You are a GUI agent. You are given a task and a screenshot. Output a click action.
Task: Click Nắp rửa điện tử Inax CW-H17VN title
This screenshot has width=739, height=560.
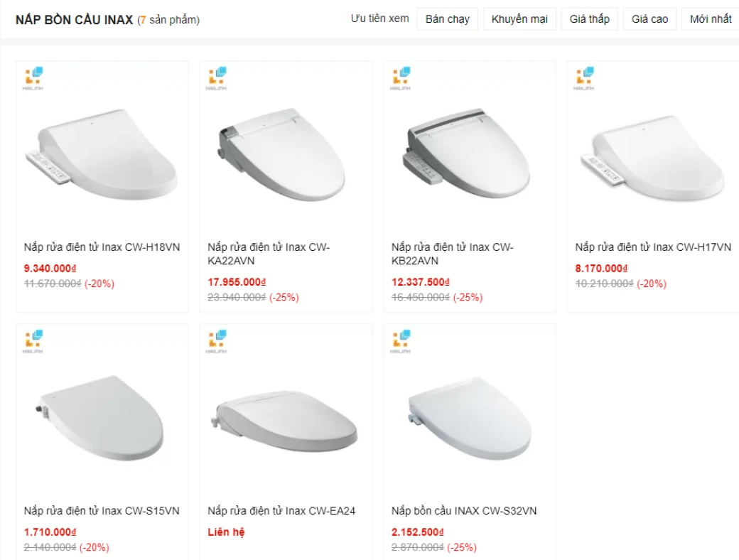[653, 247]
